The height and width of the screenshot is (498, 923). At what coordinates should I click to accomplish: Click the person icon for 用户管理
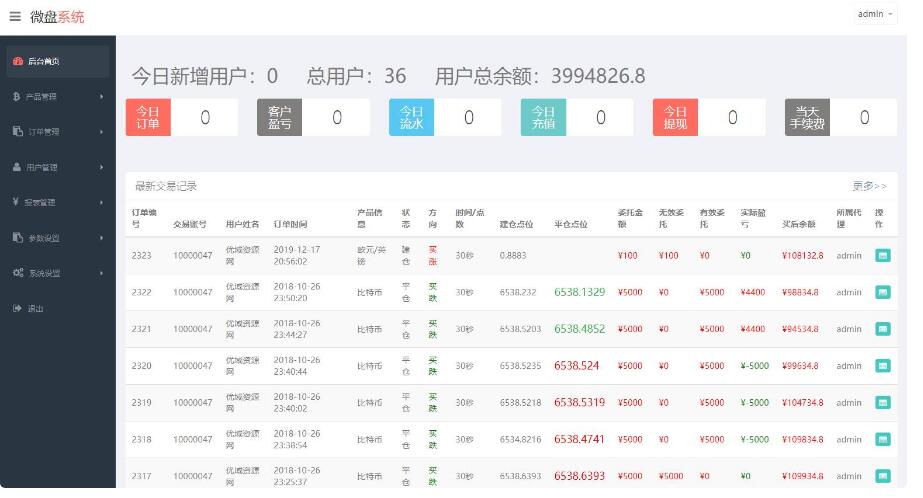[17, 167]
